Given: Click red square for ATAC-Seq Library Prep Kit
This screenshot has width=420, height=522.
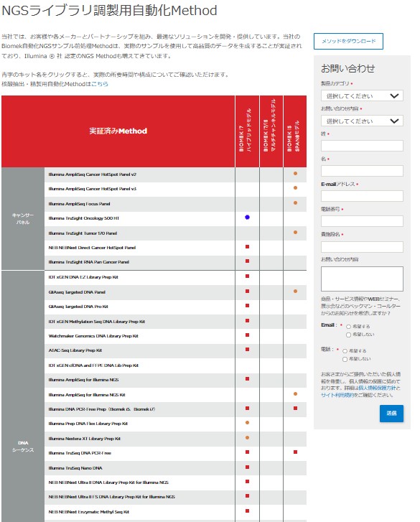Looking at the screenshot, I should pyautogui.click(x=247, y=349).
